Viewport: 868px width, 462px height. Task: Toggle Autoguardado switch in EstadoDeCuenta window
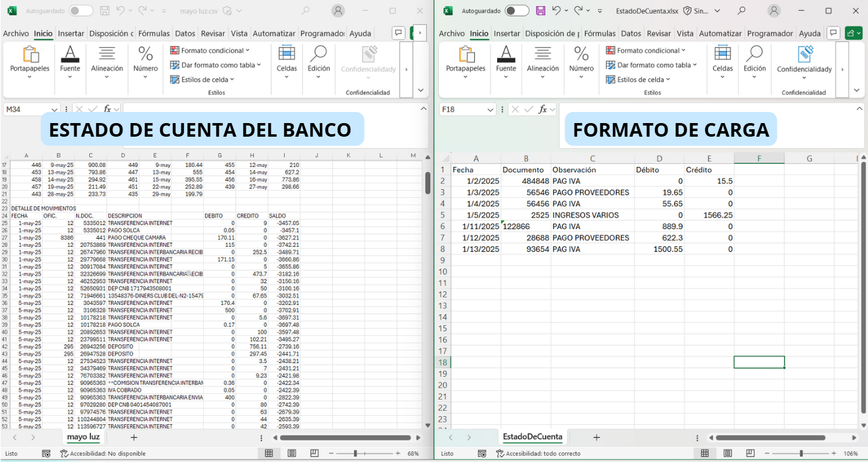click(x=516, y=11)
